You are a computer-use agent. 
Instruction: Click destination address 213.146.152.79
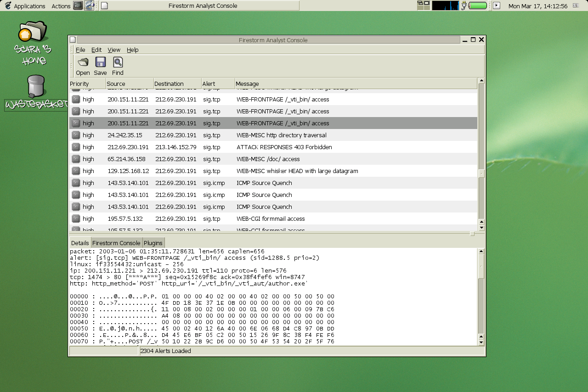[176, 147]
